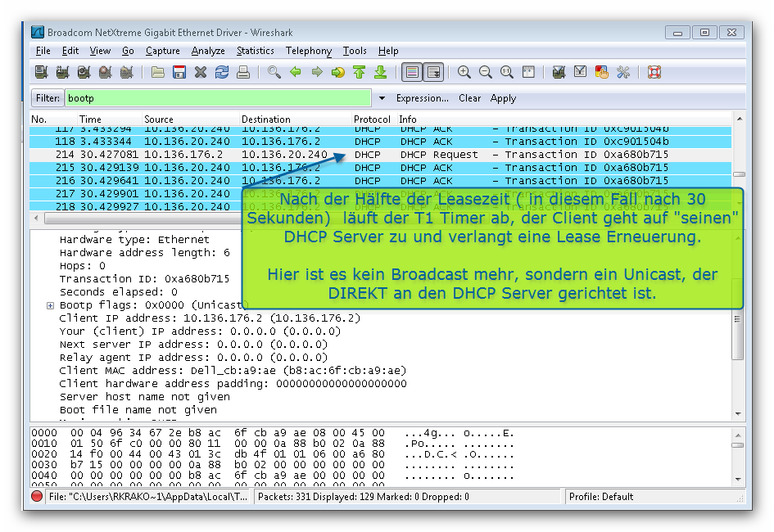
Task: Expand the Bootp flags tree item
Action: coord(50,305)
